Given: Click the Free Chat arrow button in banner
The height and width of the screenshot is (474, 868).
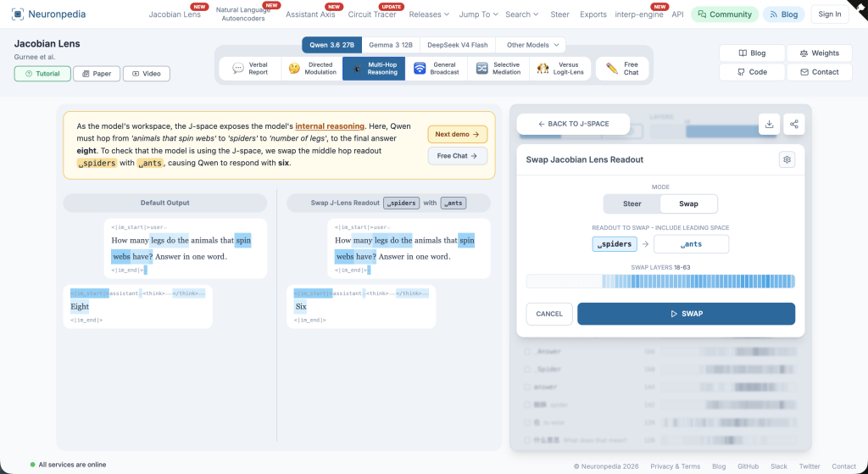Looking at the screenshot, I should (457, 156).
